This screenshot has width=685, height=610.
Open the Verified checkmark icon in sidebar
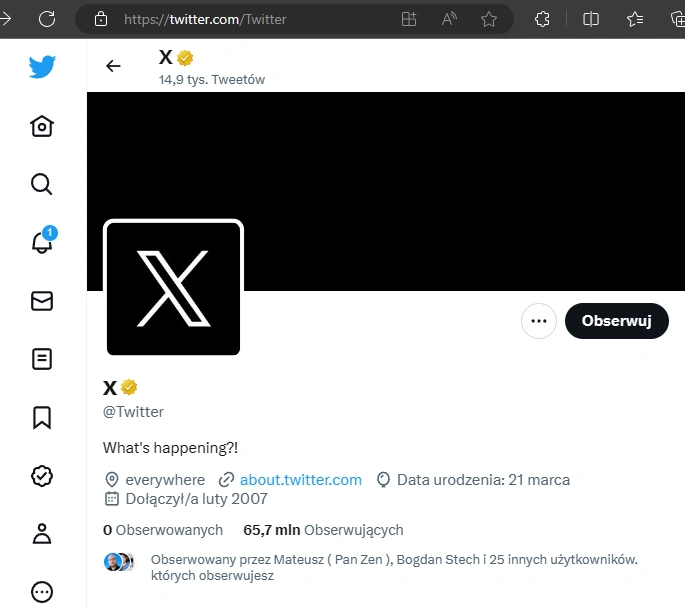[x=42, y=476]
